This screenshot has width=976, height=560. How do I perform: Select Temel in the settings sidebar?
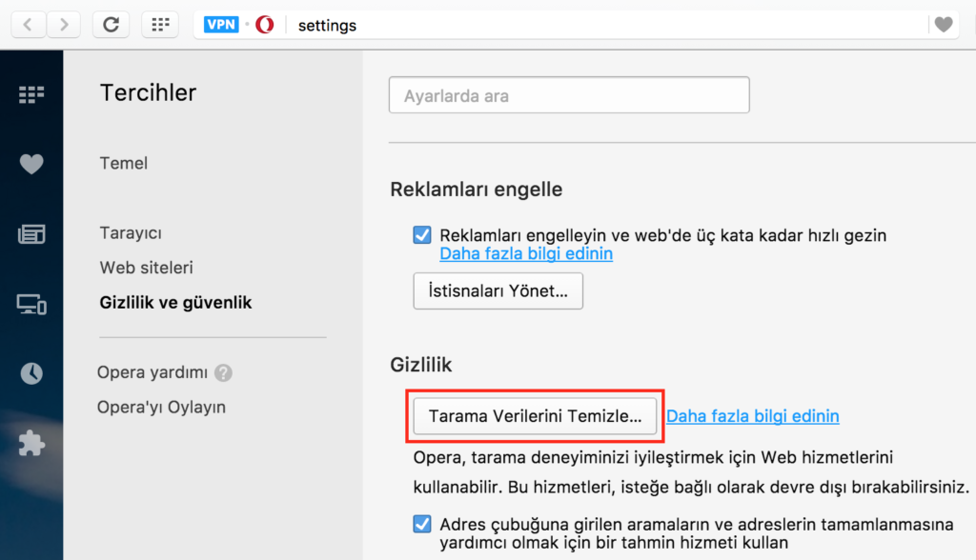(124, 163)
